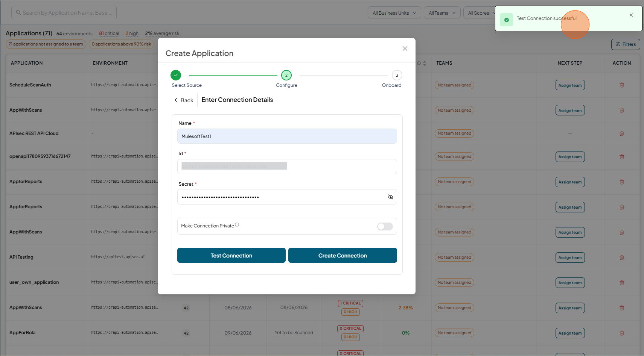
Task: Go to Select Source step
Action: (x=175, y=75)
